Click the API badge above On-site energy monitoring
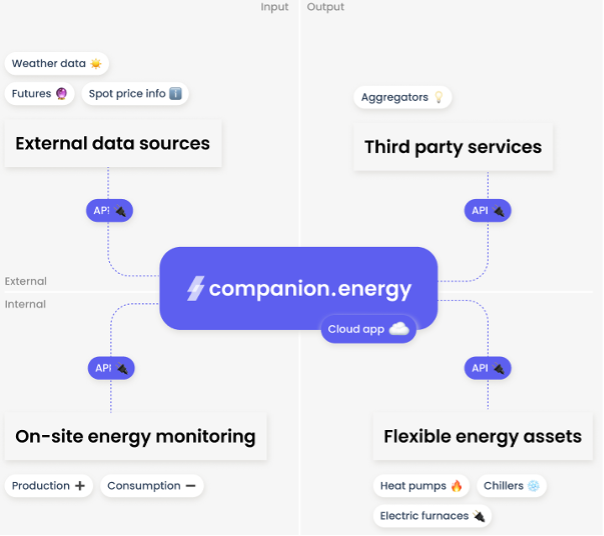Screen dimensions: 604x536 [110, 368]
